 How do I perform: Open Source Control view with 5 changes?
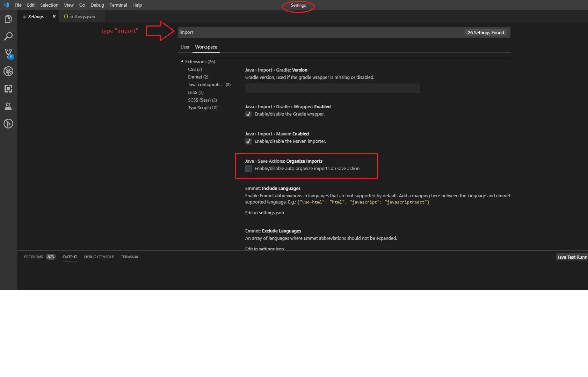(x=8, y=54)
